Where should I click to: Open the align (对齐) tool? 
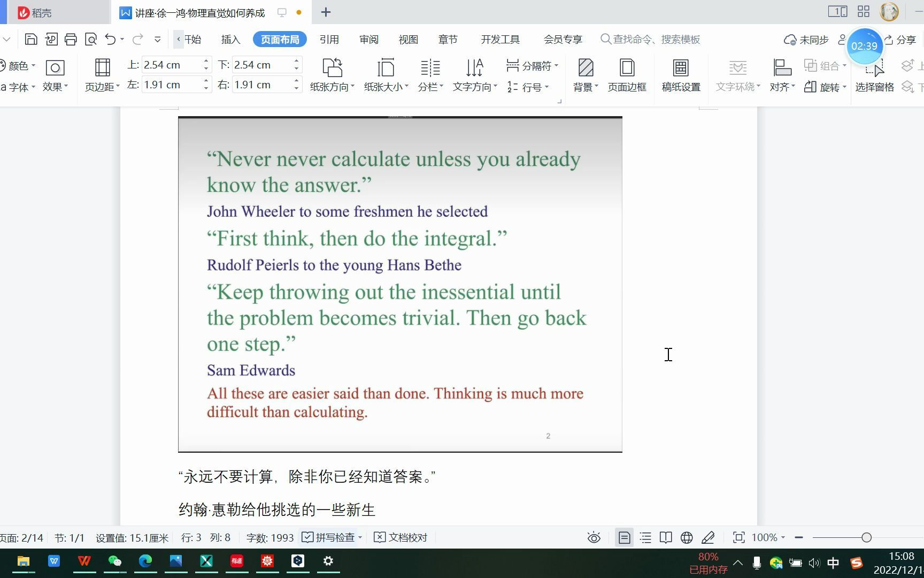click(x=782, y=75)
